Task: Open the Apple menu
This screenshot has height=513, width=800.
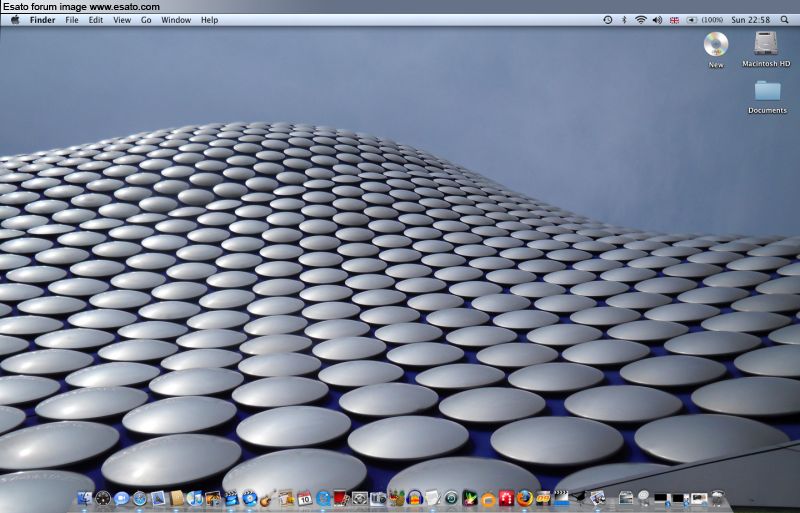Action: [x=15, y=20]
